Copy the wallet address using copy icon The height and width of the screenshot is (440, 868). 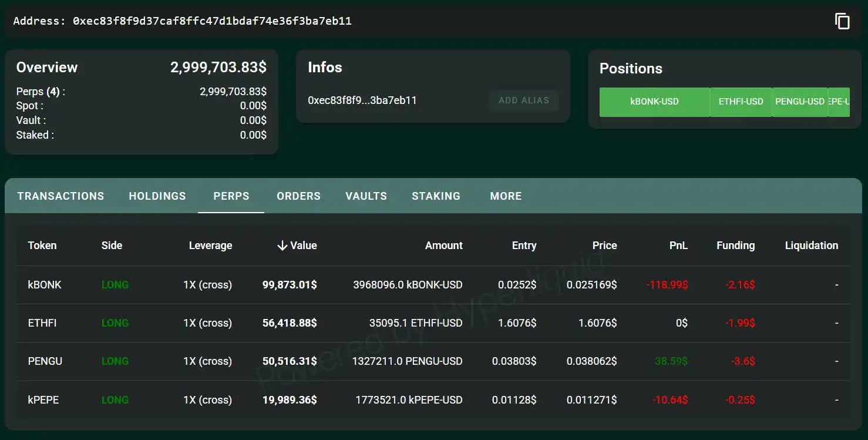[842, 21]
